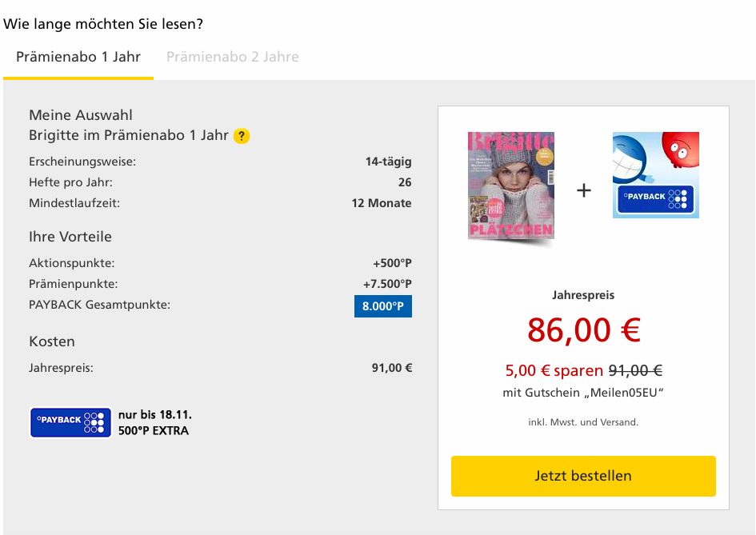Open the Brigitte magazine cover image
This screenshot has height=535, width=756.
pos(511,186)
